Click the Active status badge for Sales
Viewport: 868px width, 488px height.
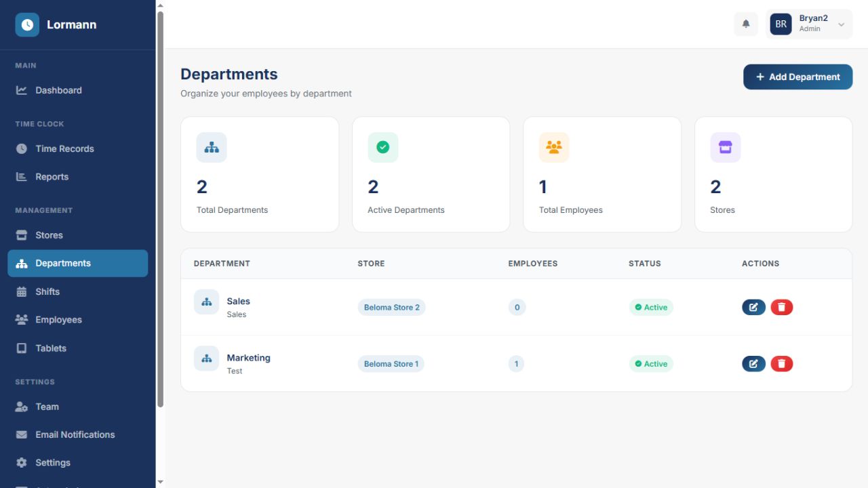coord(651,307)
